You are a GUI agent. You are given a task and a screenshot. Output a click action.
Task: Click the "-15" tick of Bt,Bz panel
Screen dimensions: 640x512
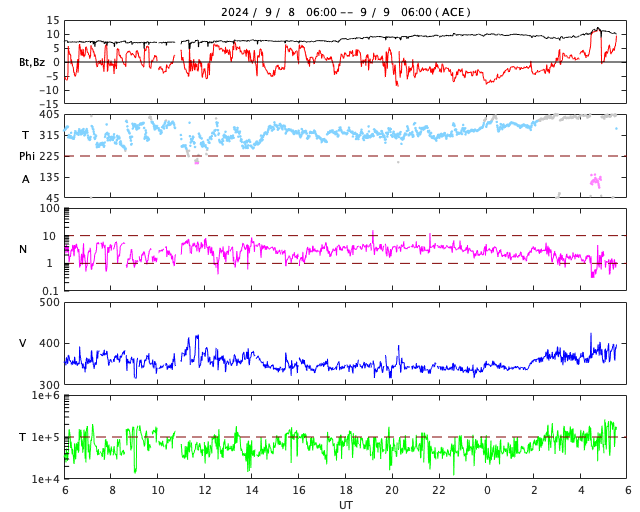(49, 104)
